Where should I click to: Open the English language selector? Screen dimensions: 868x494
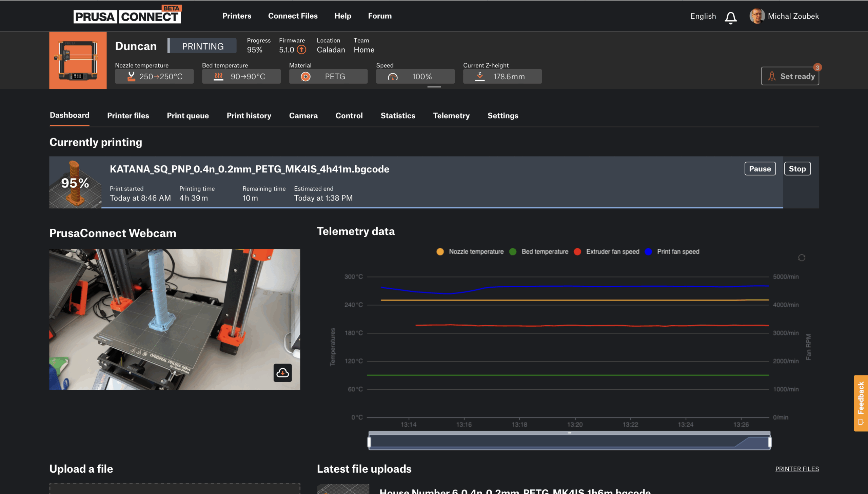(x=703, y=16)
